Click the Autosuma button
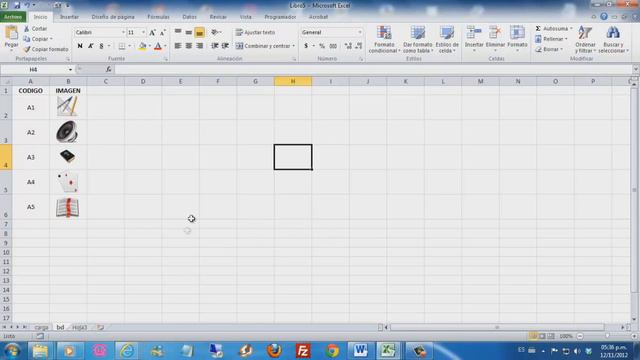This screenshot has height=360, width=640. (x=551, y=29)
